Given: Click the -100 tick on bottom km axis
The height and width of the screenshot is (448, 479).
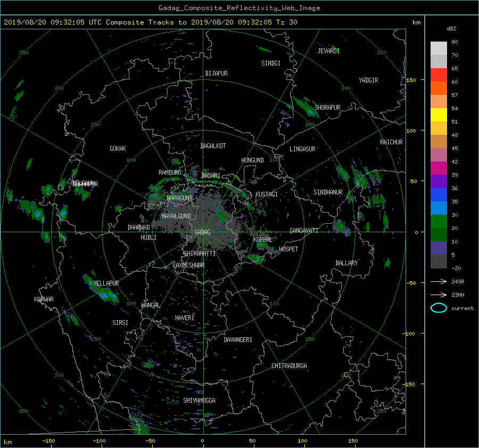Looking at the screenshot, I should click(x=100, y=441).
